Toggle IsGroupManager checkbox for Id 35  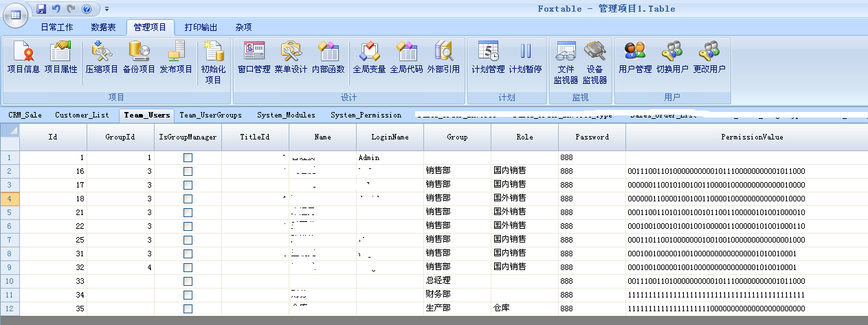pyautogui.click(x=188, y=309)
